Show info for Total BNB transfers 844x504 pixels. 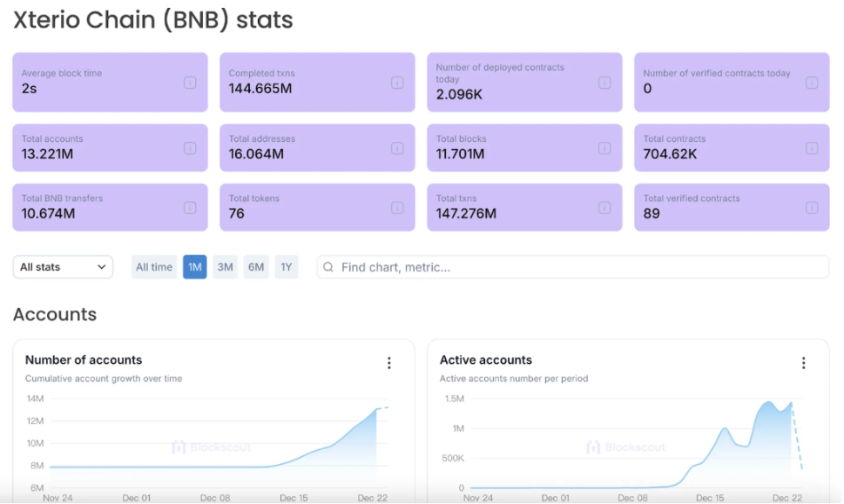190,207
